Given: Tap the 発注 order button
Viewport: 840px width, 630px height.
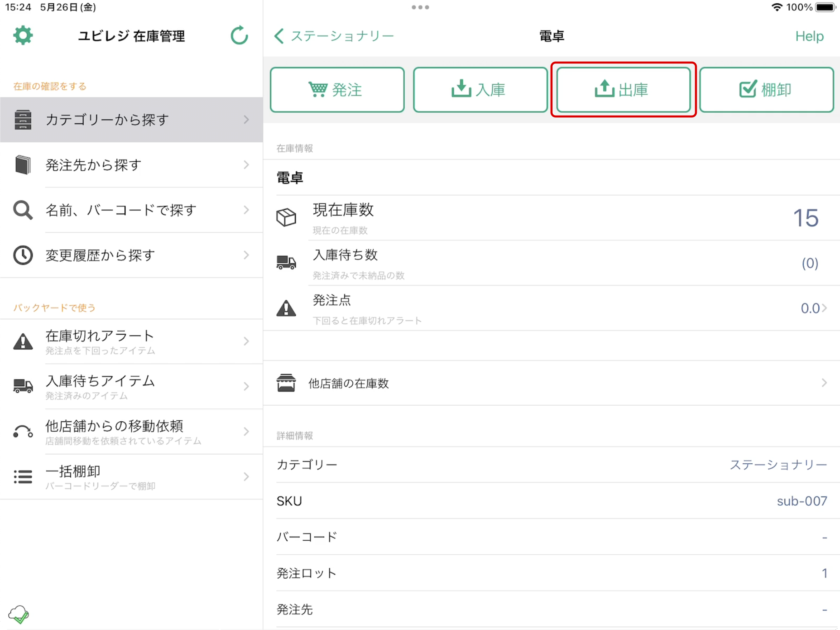Looking at the screenshot, I should coord(337,90).
